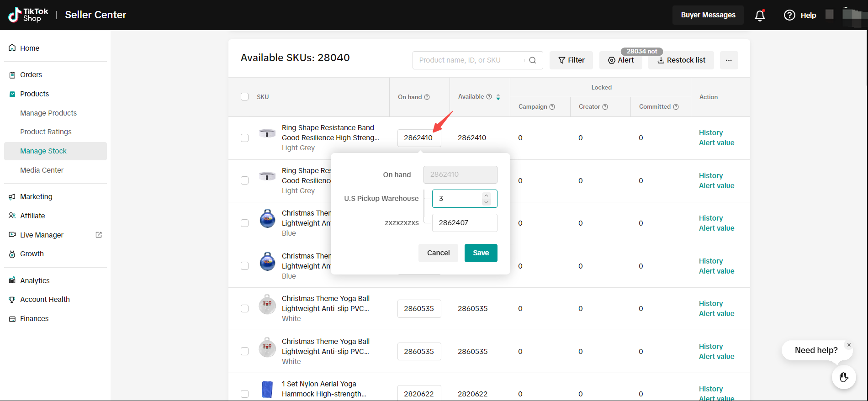Check the first Ring Shape Resistance Band row

(x=245, y=138)
